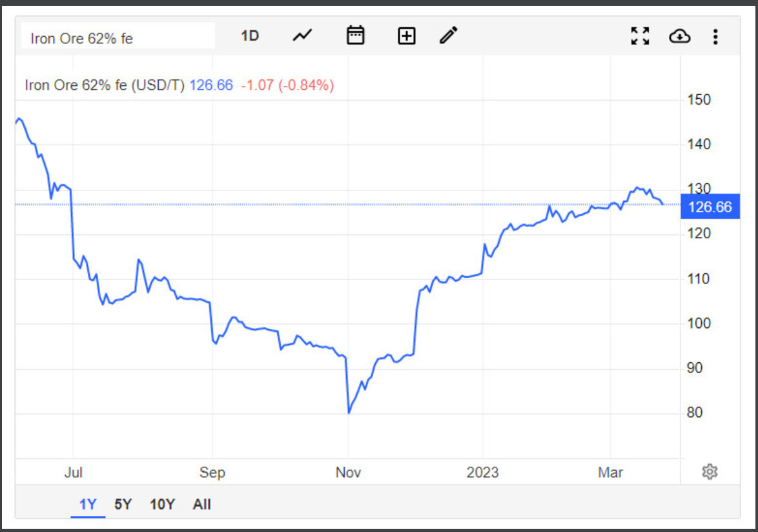Click the Nov label on time axis
The width and height of the screenshot is (758, 532).
[x=348, y=472]
